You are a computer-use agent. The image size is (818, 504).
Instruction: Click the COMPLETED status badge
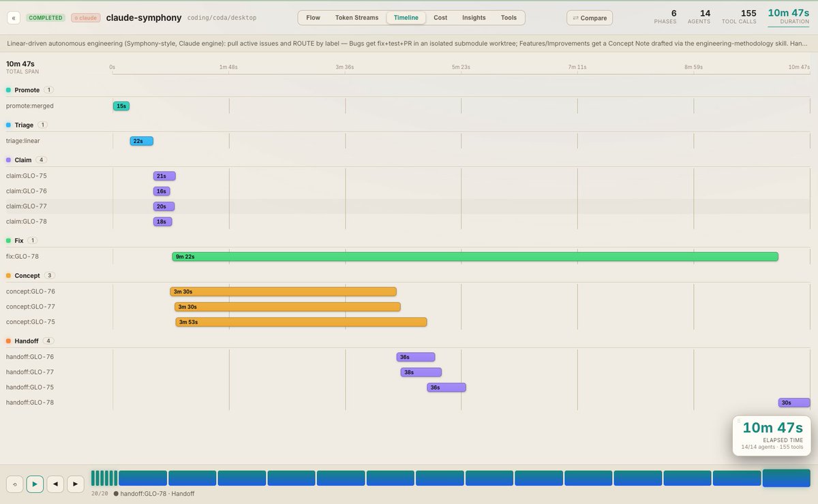click(x=46, y=18)
